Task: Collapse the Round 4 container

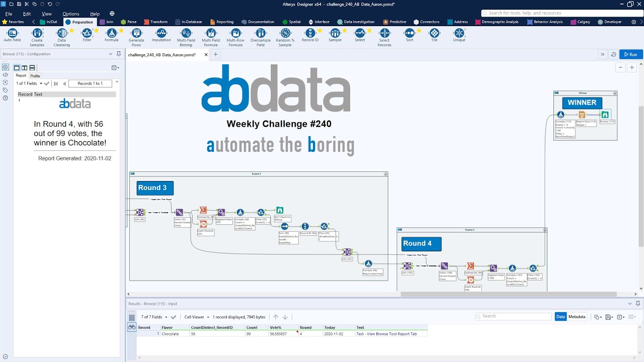Action: [545, 230]
